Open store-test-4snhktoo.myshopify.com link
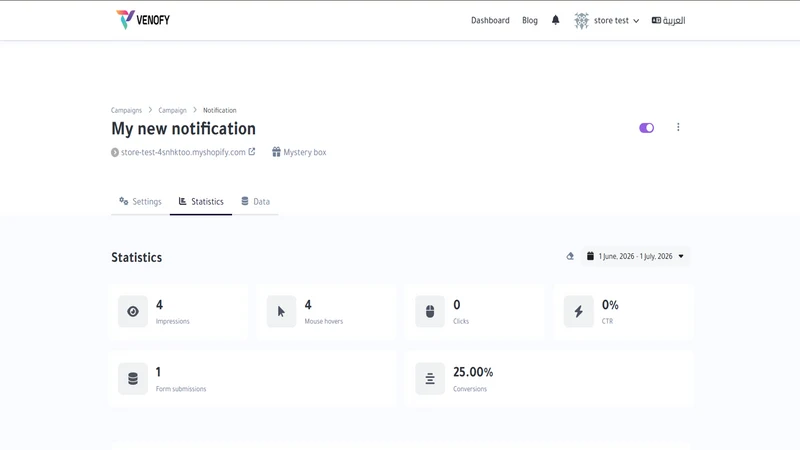This screenshot has width=800, height=450. coord(183,152)
